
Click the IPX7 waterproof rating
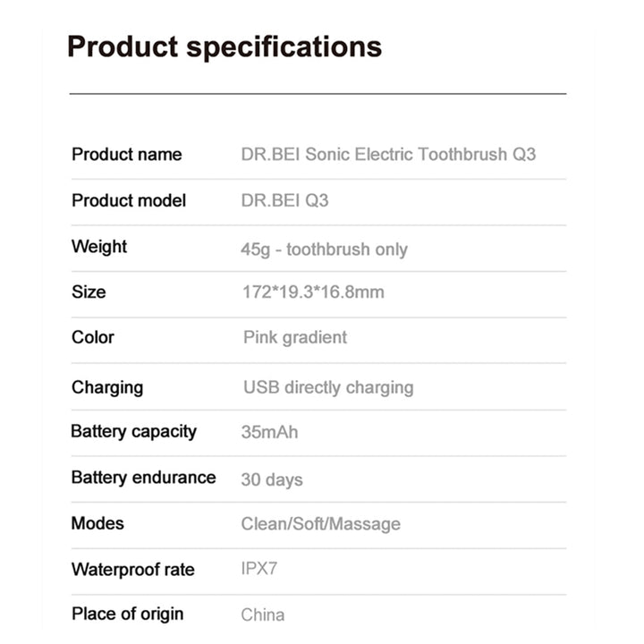[x=259, y=569]
